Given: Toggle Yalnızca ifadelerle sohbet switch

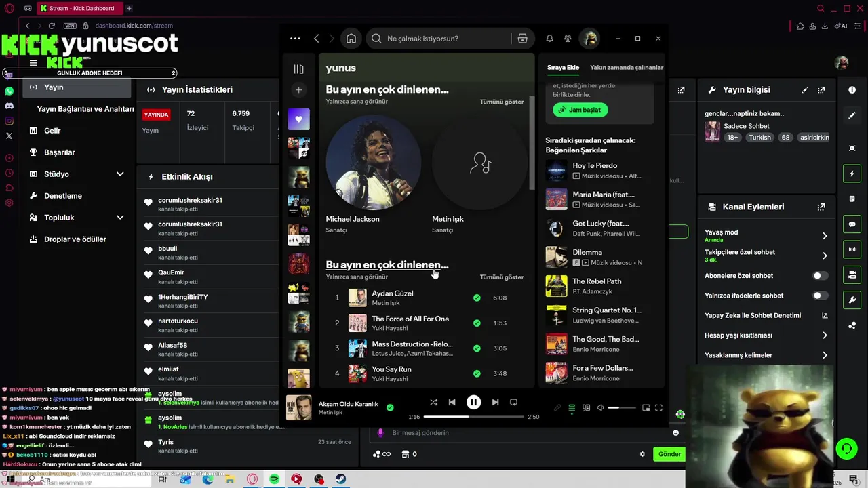Looking at the screenshot, I should 820,296.
